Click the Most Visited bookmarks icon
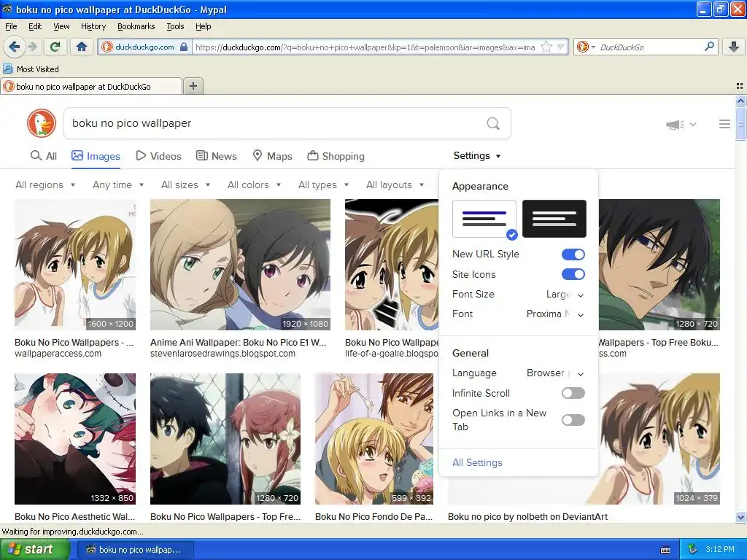 7,69
